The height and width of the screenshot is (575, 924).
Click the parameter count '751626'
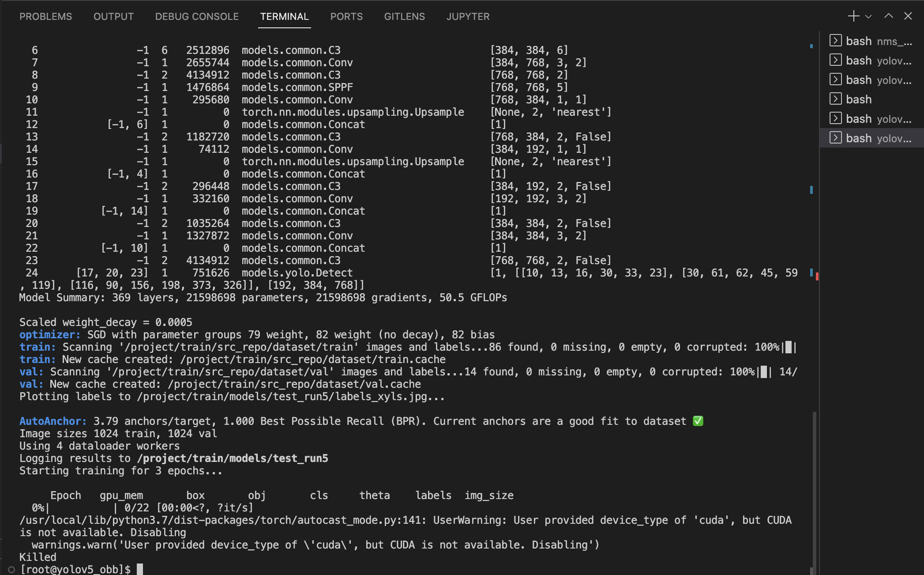point(210,273)
